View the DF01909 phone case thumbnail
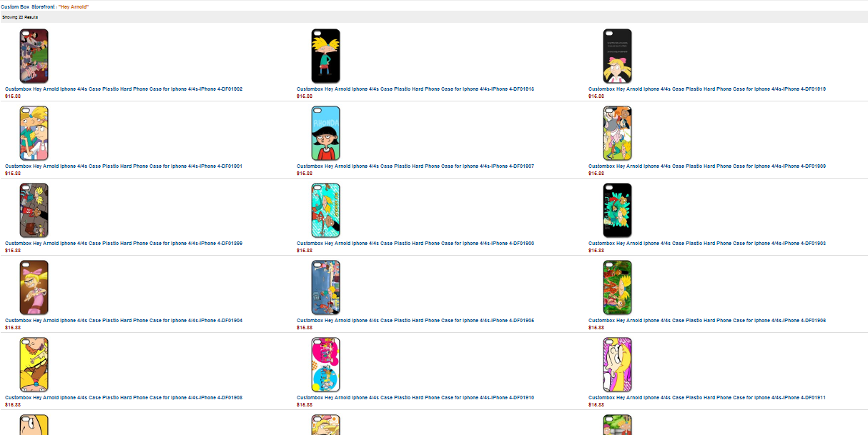This screenshot has height=435, width=868. pyautogui.click(x=618, y=133)
